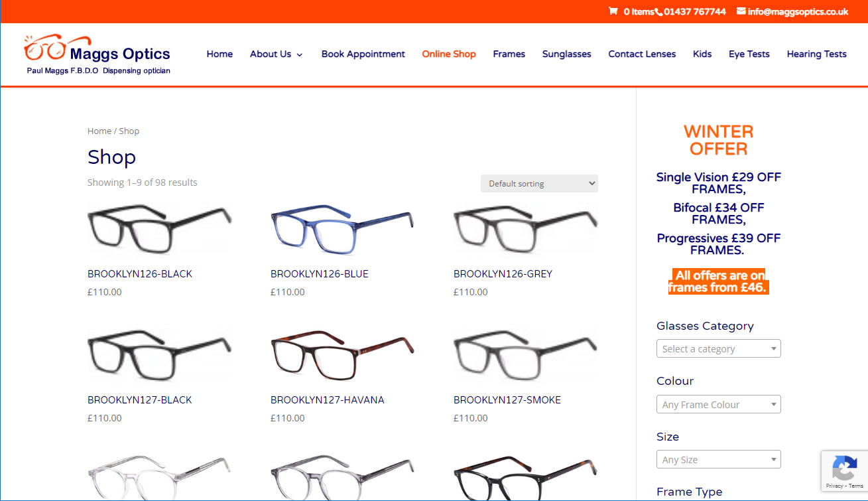Open the Book Appointment page

point(363,54)
